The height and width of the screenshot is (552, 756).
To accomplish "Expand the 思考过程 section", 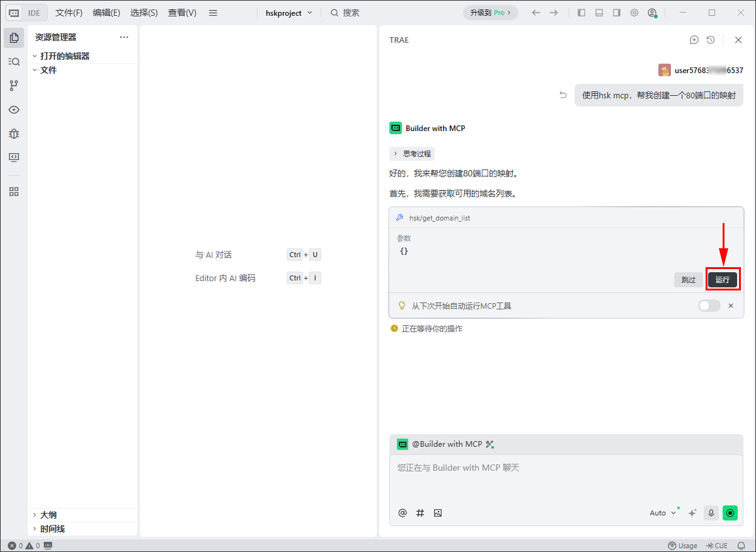I will tap(412, 154).
